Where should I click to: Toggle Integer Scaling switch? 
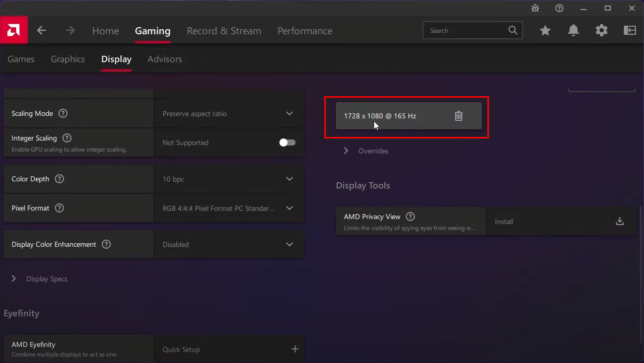(x=288, y=142)
